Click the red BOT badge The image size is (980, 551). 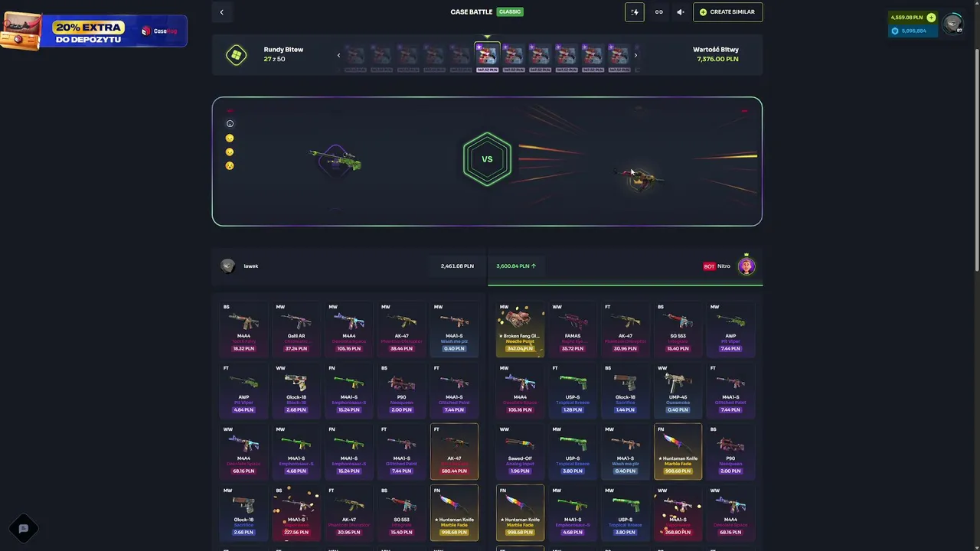pyautogui.click(x=709, y=266)
